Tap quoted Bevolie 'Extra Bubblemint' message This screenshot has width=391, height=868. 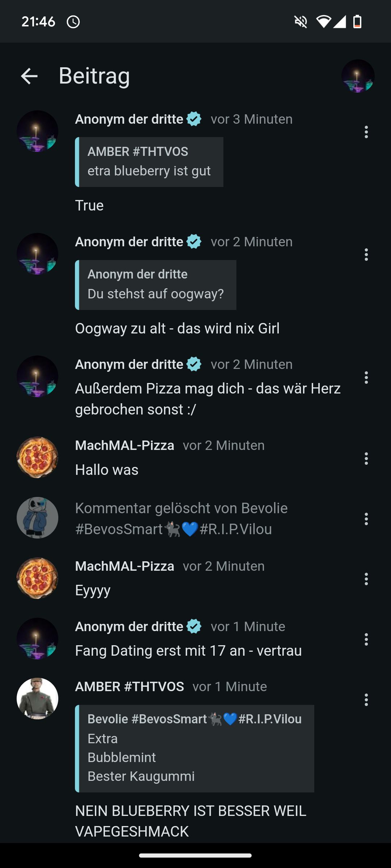[x=194, y=748]
